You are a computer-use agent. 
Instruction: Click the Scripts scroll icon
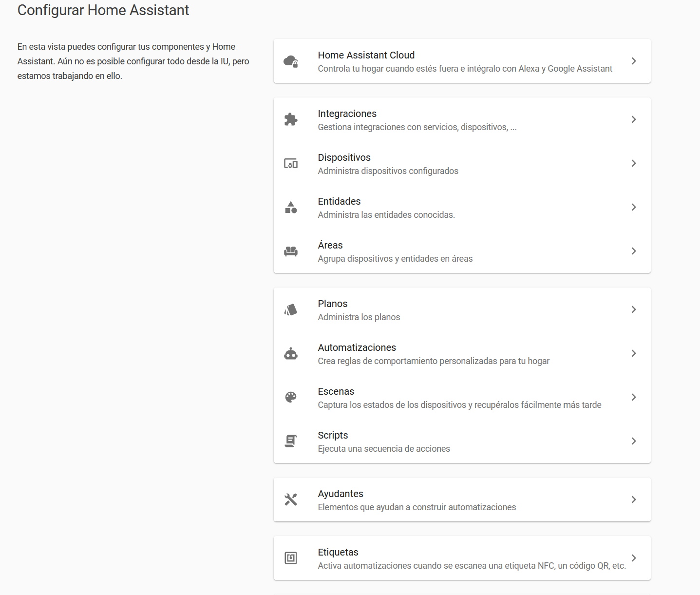point(291,441)
